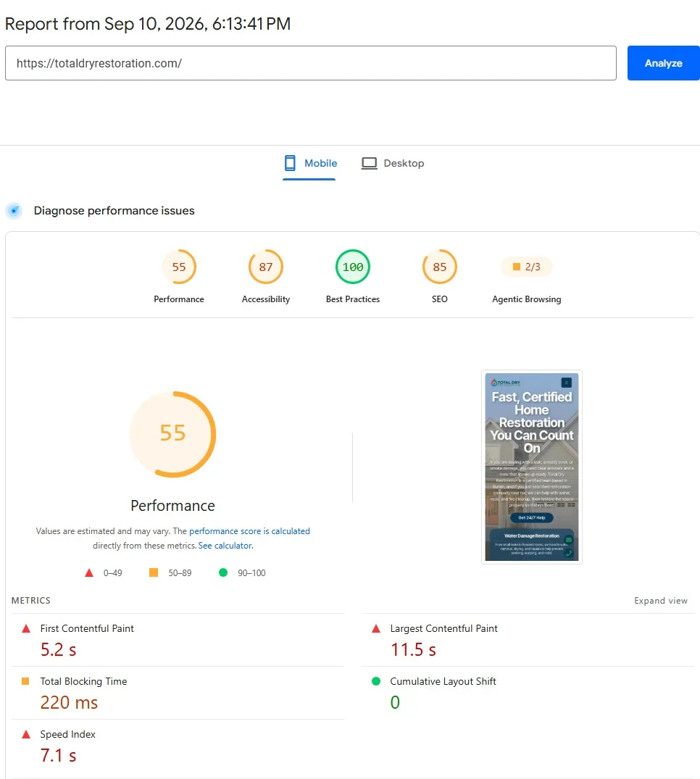Click the large Performance title below gauge
The image size is (700, 779).
coord(173,506)
